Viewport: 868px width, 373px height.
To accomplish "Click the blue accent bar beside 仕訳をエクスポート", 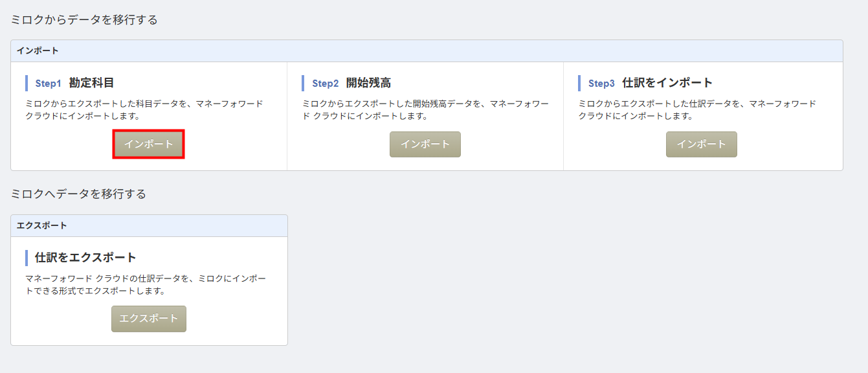I will [27, 258].
